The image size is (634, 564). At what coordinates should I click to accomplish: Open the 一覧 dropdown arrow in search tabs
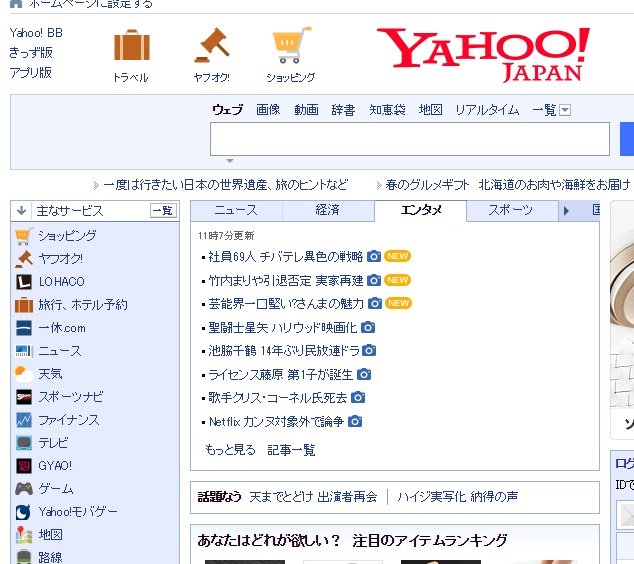point(565,110)
